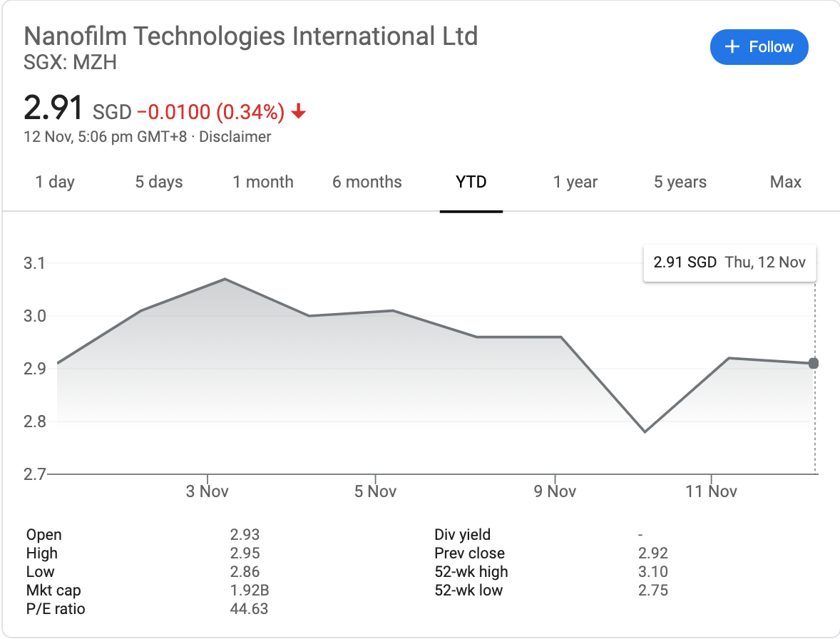Click the 9 Nov axis label
This screenshot has width=840, height=639.
coord(555,491)
